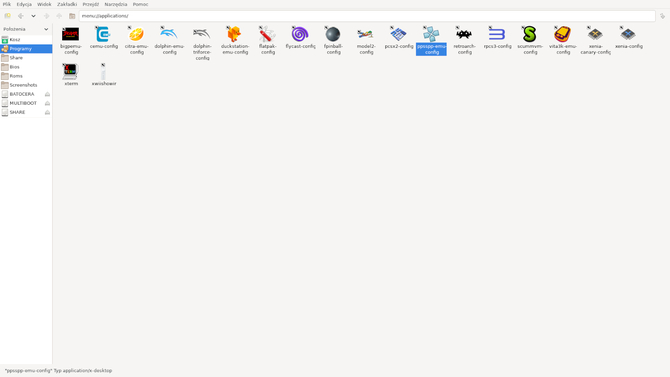670x377 pixels.
Task: Select the dolphin-emu-config icon
Action: coord(169,34)
